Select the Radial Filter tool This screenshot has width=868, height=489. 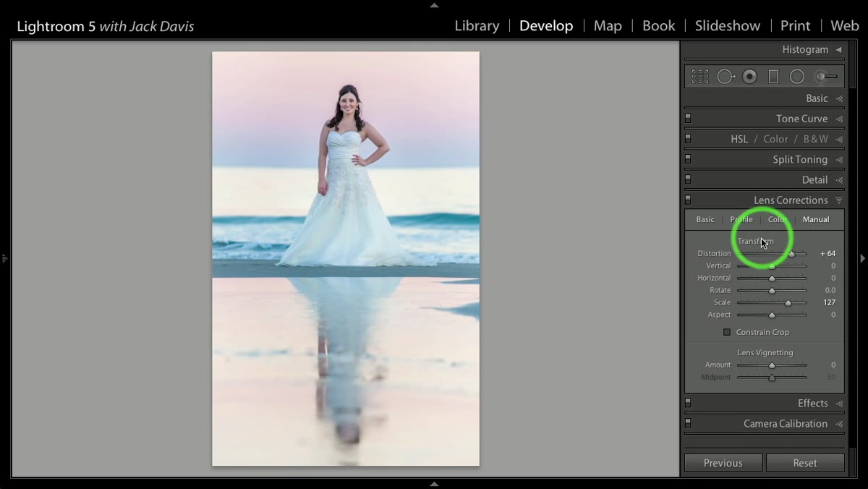(796, 76)
